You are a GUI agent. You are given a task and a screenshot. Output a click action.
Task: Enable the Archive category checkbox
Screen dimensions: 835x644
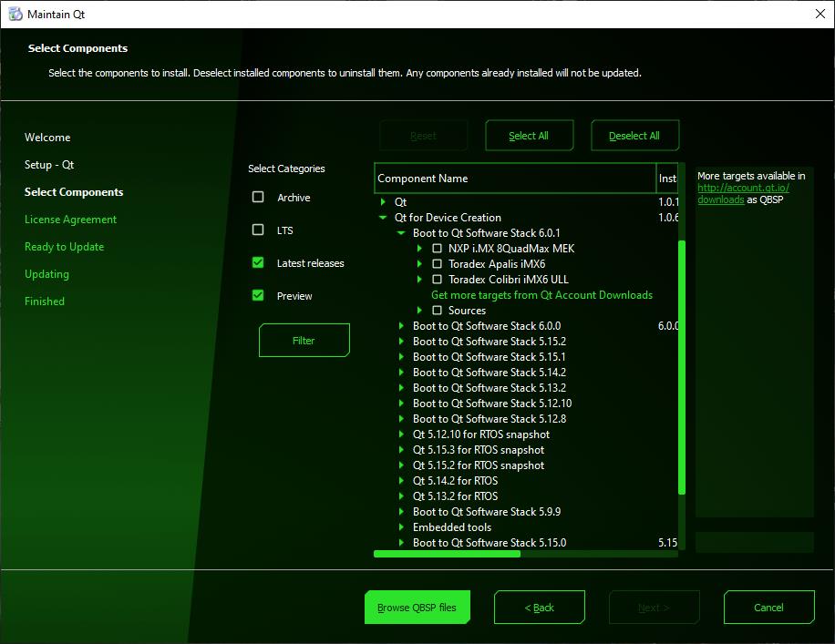coord(258,198)
